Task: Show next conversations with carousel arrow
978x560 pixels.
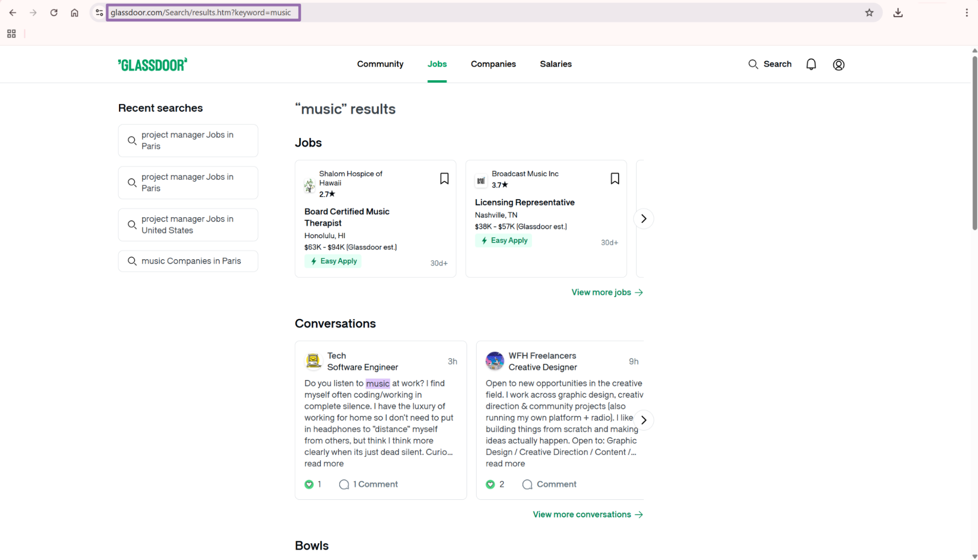Action: [x=643, y=420]
